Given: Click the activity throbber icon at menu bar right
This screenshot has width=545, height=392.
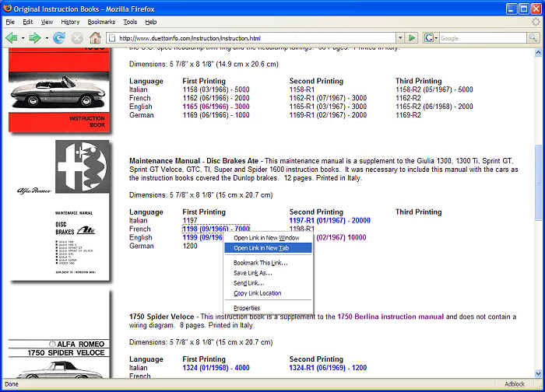Looking at the screenshot, I should pos(536,22).
